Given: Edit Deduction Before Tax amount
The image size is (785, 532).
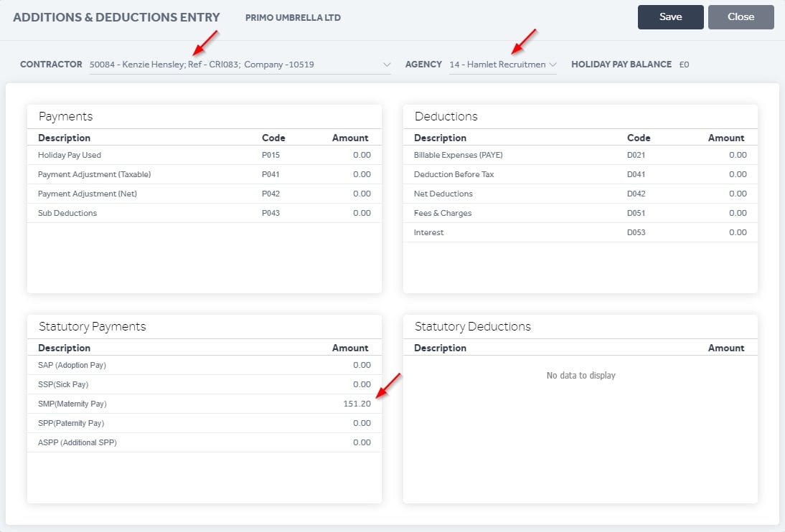Looking at the screenshot, I should coord(738,175).
